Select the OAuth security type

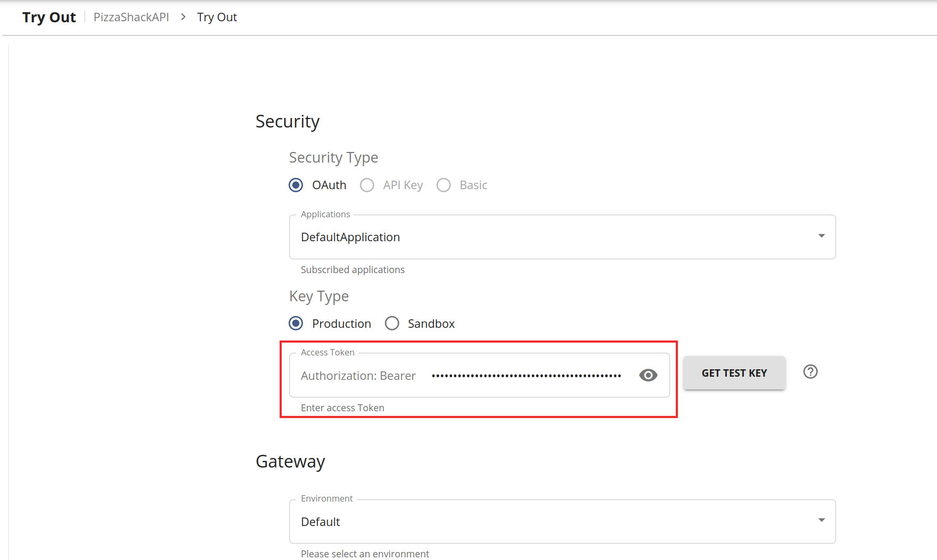[296, 185]
